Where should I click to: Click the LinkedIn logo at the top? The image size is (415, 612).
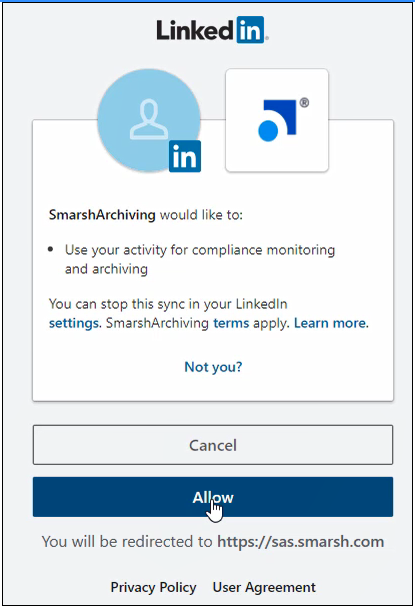click(x=212, y=30)
